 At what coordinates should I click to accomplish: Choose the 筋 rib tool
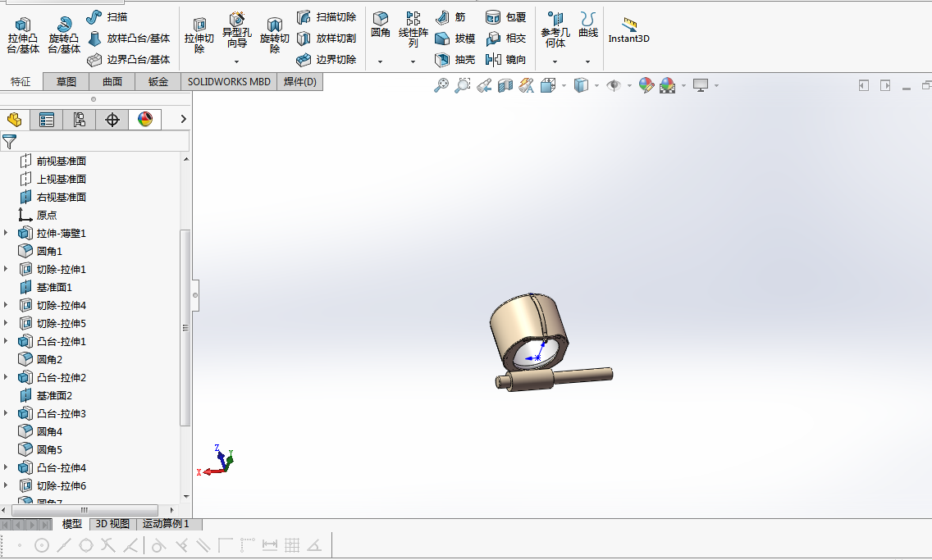(450, 17)
